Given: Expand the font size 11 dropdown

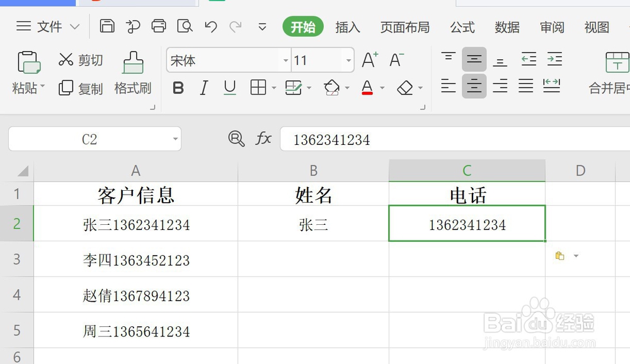Looking at the screenshot, I should [x=348, y=60].
